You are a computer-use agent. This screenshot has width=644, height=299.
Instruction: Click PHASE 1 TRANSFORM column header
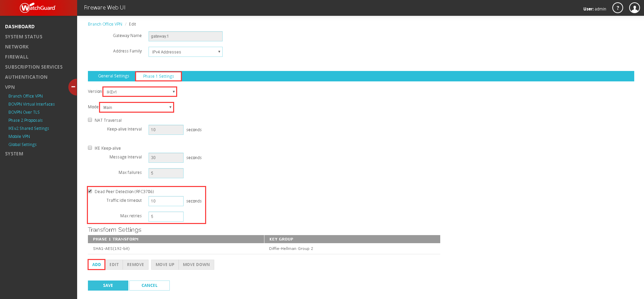coord(176,239)
